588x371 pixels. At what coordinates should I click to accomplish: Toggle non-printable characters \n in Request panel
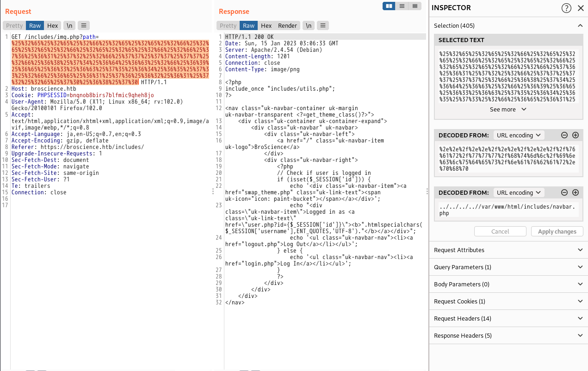69,25
